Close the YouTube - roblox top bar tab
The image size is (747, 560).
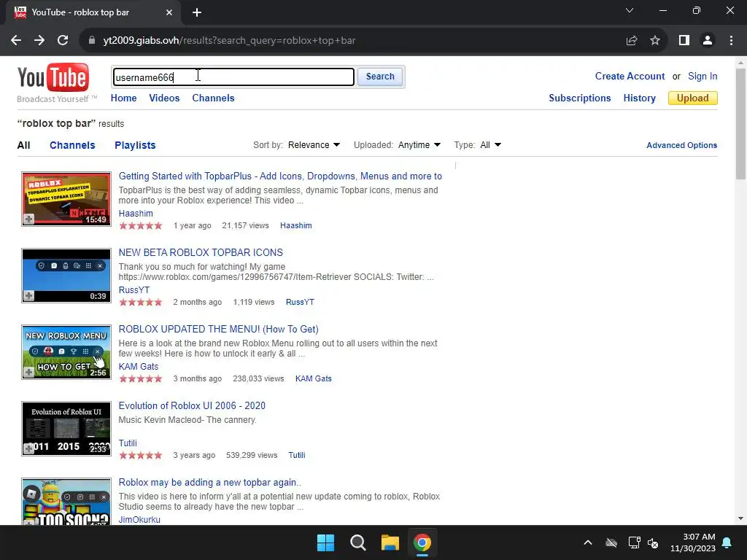[x=169, y=12]
